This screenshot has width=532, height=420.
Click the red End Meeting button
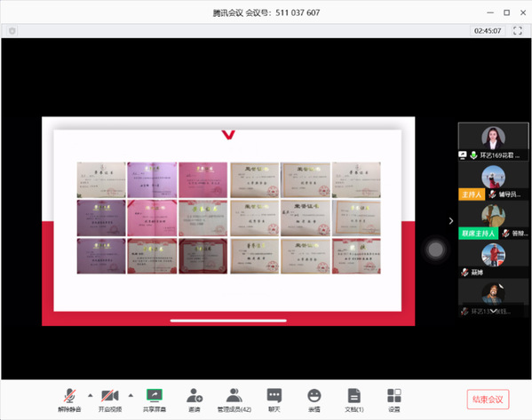tap(488, 400)
